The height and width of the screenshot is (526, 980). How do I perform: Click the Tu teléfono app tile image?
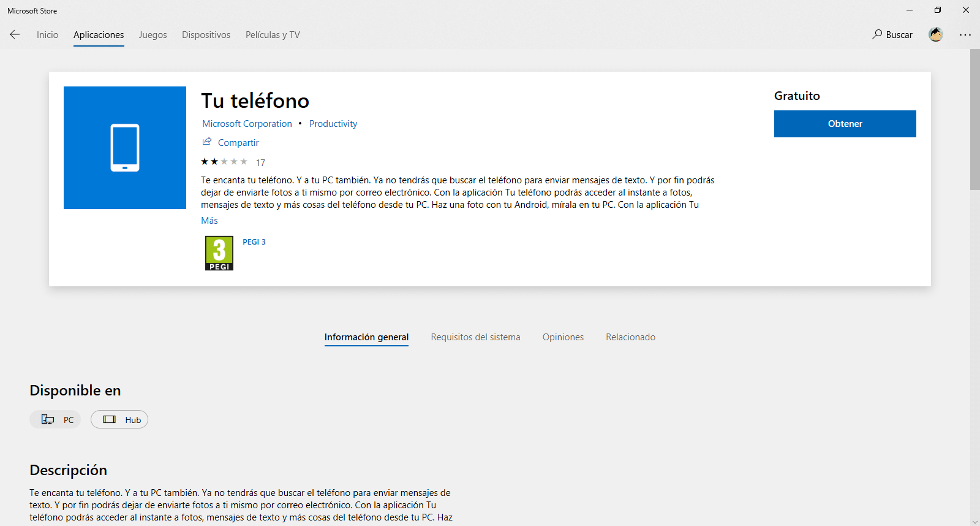(125, 148)
